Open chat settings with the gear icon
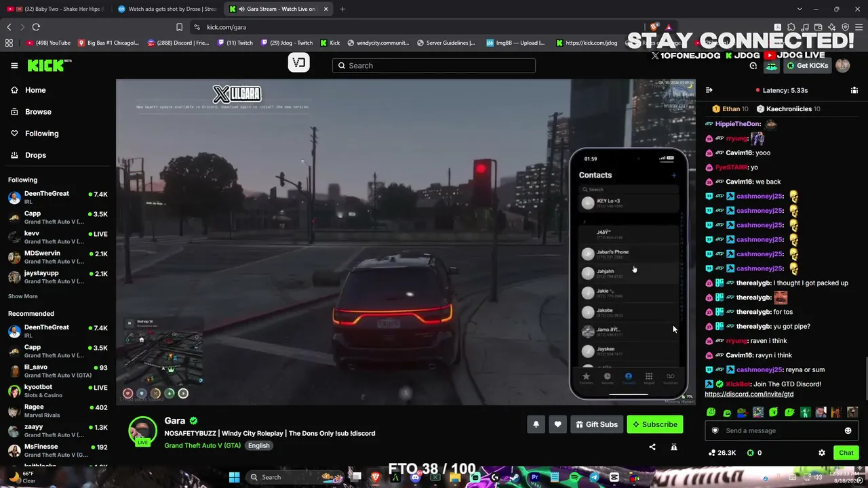 click(x=822, y=453)
